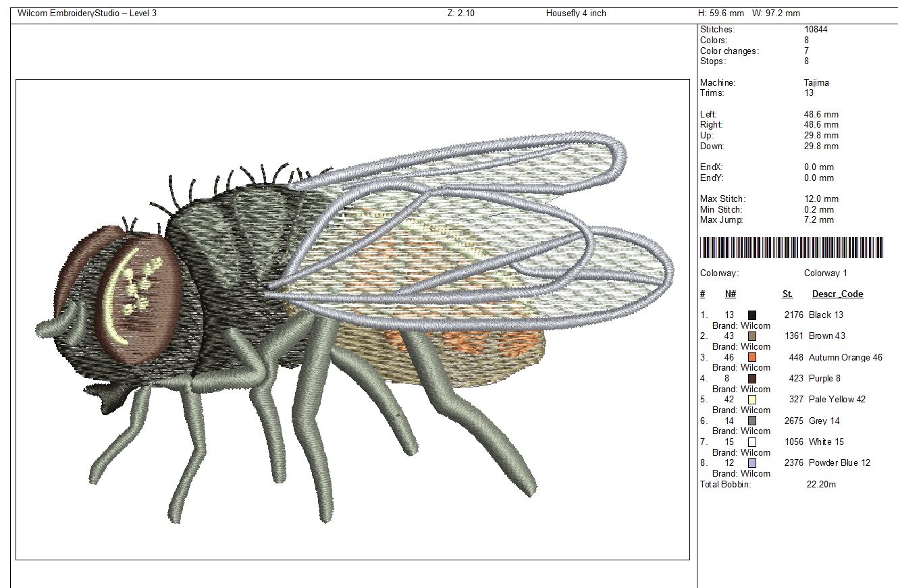
Task: Select the Pale Yellow 42 swatch
Action: pyautogui.click(x=752, y=400)
